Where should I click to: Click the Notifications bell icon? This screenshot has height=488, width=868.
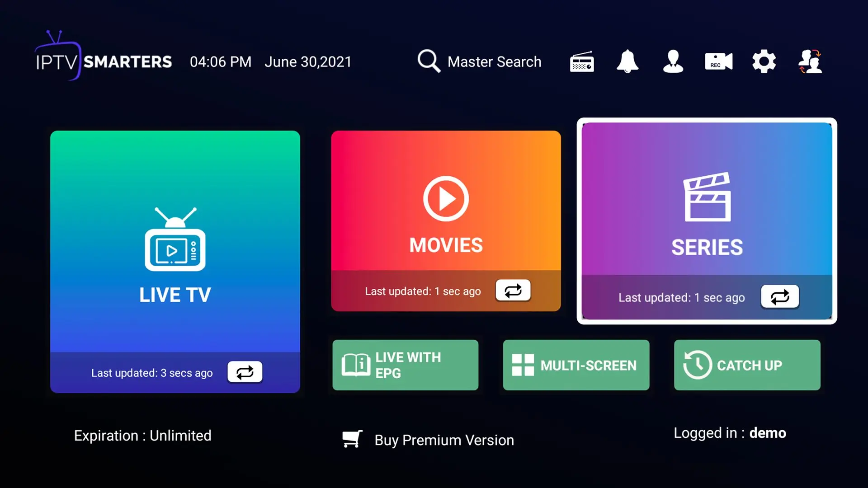click(x=627, y=61)
